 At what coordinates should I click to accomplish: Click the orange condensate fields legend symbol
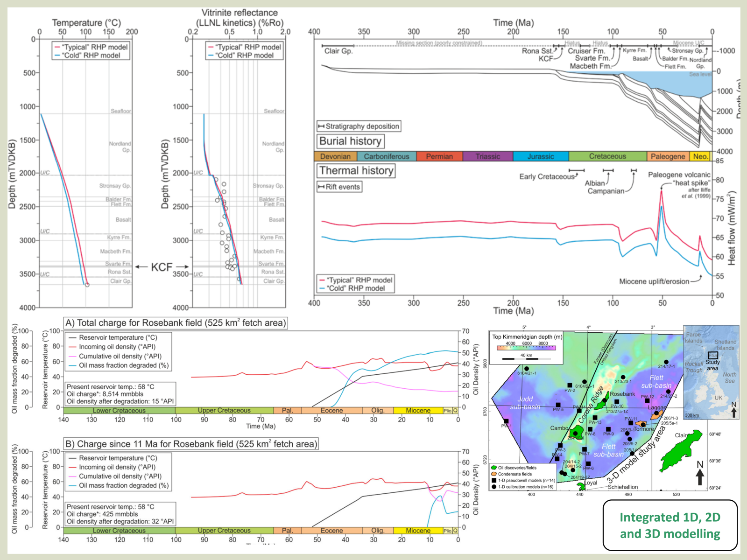coord(494,474)
